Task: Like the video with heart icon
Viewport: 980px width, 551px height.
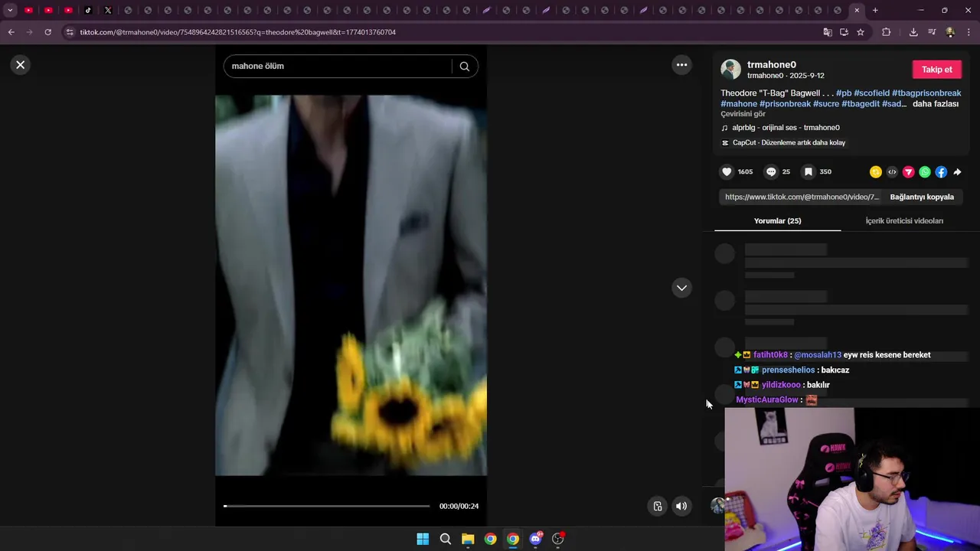Action: pyautogui.click(x=727, y=172)
